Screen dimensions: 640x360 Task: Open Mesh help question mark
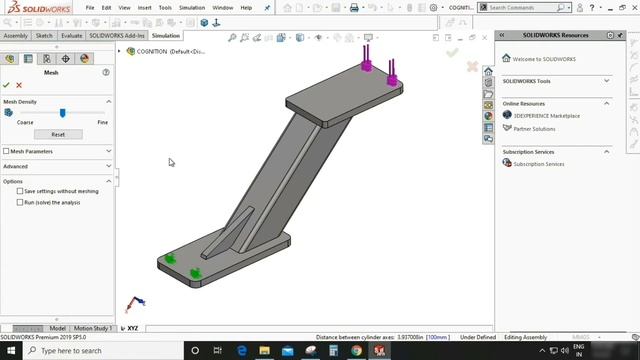click(x=106, y=72)
